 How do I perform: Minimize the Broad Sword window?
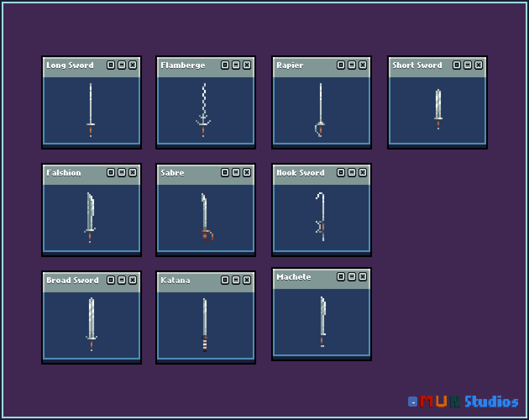[121, 280]
